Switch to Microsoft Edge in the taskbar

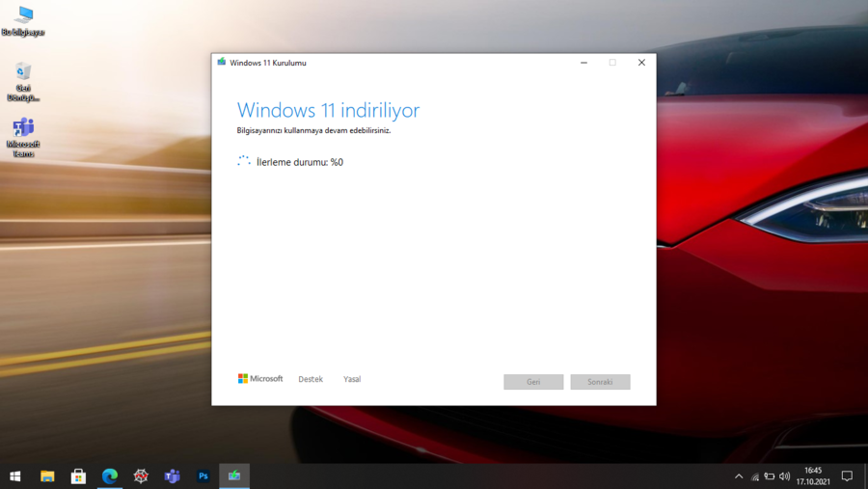[x=110, y=476]
